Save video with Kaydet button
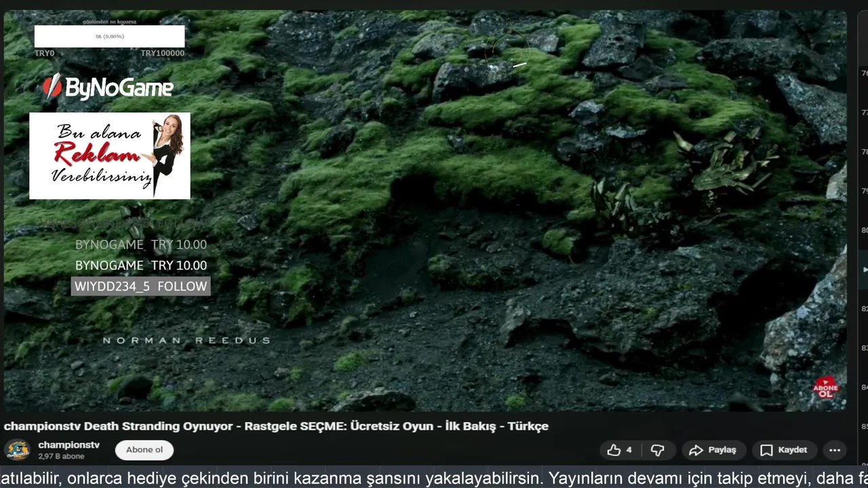Viewport: 868px width, 488px height. tap(784, 450)
